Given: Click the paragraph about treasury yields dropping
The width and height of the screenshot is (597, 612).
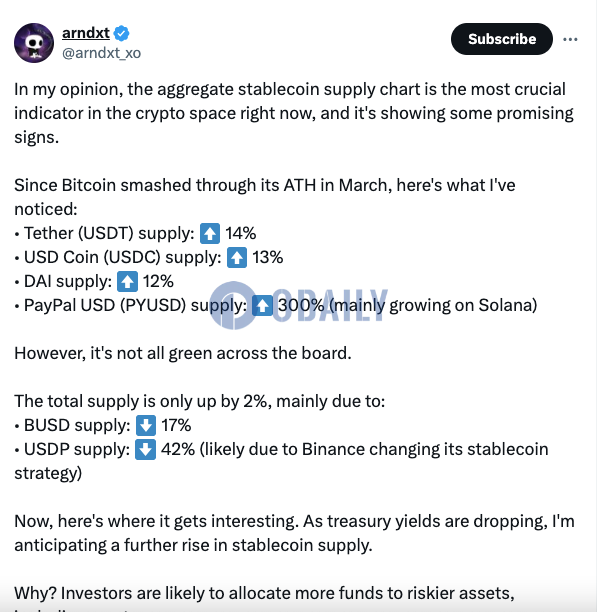Looking at the screenshot, I should coord(294,533).
